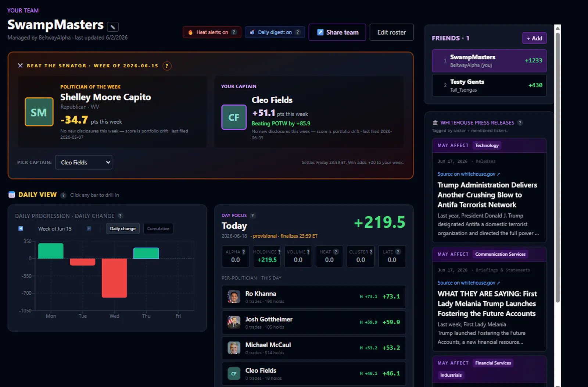The width and height of the screenshot is (588, 387).
Task: Click Ro Khanna's profile photo
Action: click(234, 297)
